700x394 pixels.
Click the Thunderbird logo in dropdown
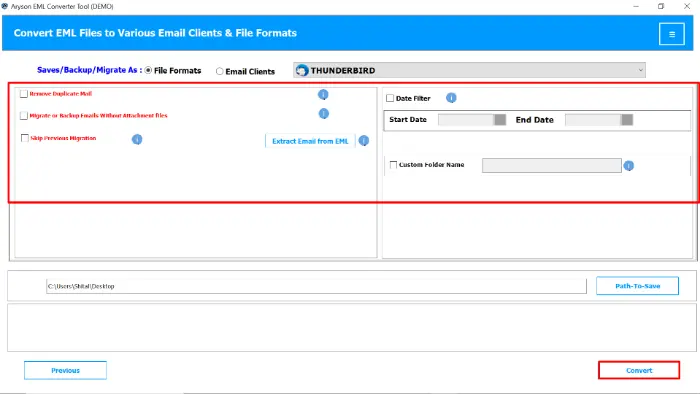coord(302,71)
